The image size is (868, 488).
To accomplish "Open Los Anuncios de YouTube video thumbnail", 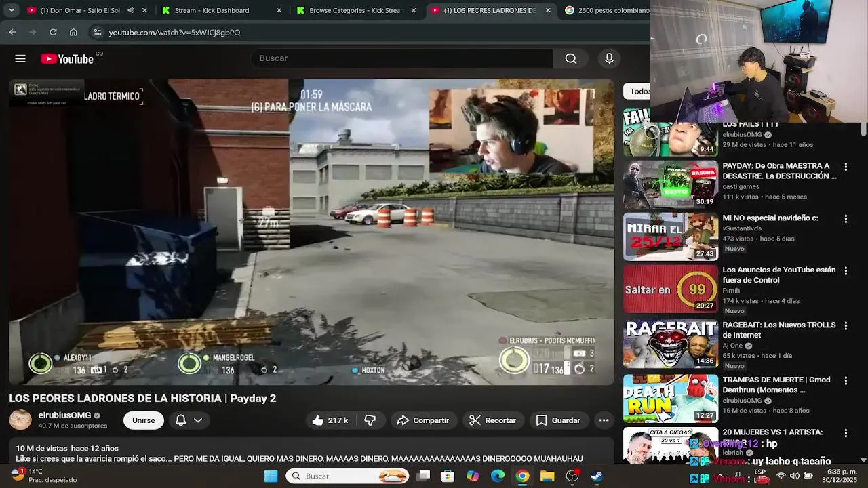I will click(670, 289).
